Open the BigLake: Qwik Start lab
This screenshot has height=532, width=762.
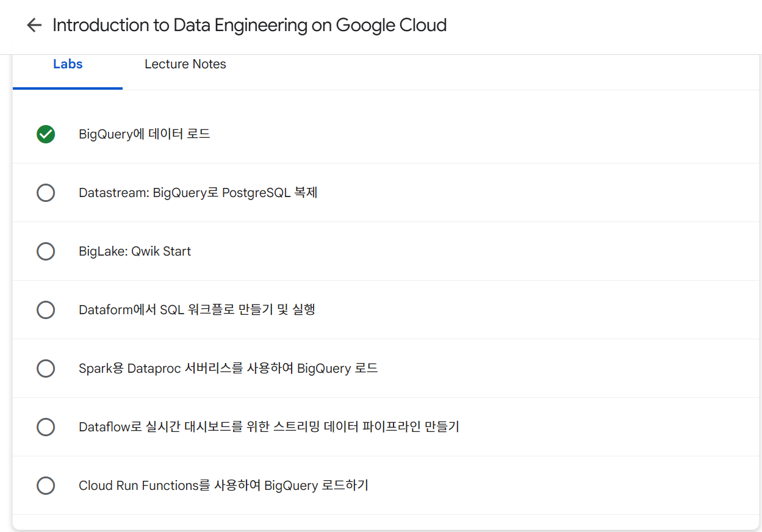click(135, 251)
